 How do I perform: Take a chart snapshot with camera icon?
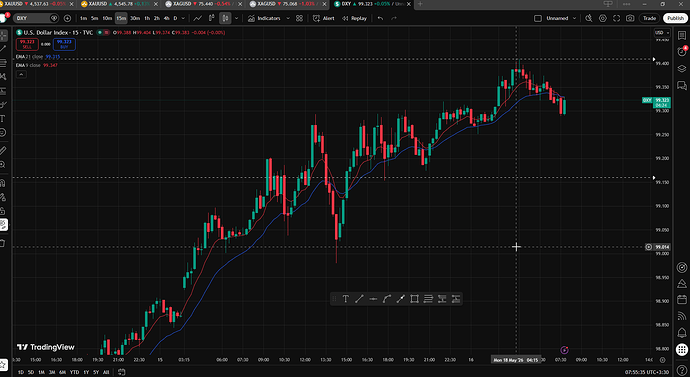tap(630, 18)
